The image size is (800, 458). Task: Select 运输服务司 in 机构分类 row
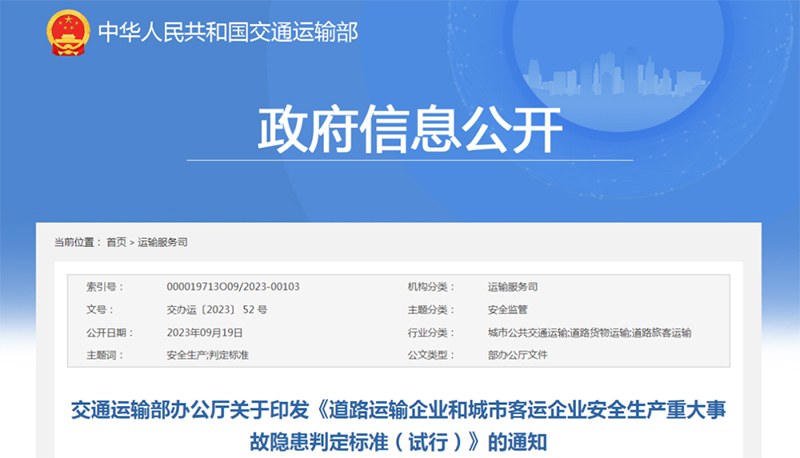pyautogui.click(x=513, y=287)
